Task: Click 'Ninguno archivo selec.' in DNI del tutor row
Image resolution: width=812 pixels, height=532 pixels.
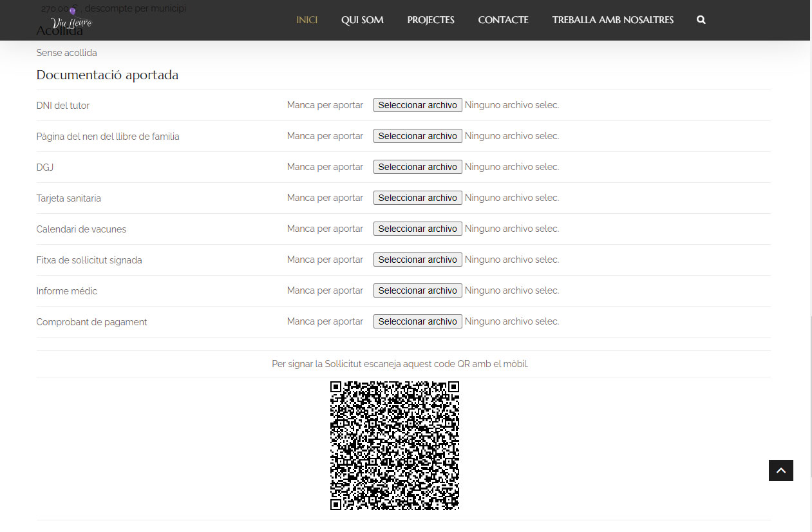Action: pyautogui.click(x=512, y=105)
